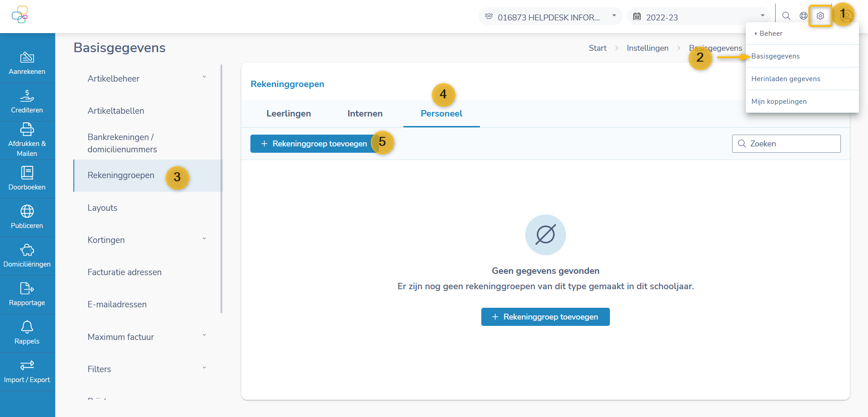Open the school selector 016873 HELPDESK dropdown
Viewport: 868px width, 417px height.
pyautogui.click(x=550, y=17)
